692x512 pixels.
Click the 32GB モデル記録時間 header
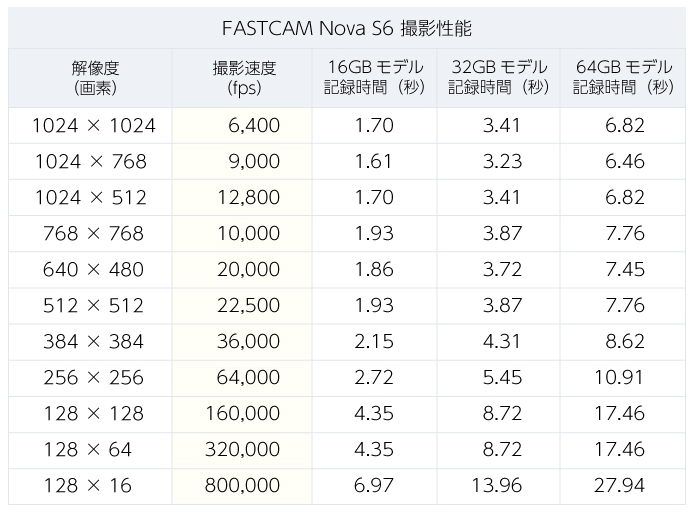click(499, 78)
